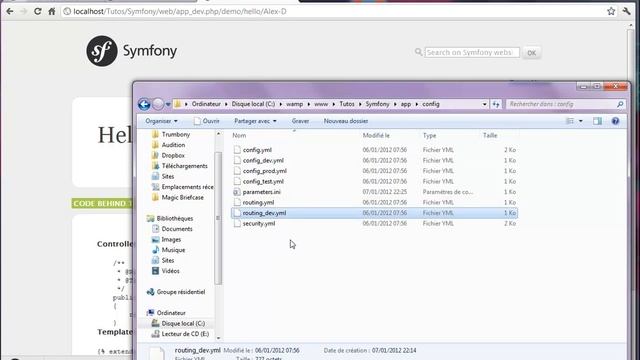
Task: Sort files by the Type column
Action: tap(429, 136)
